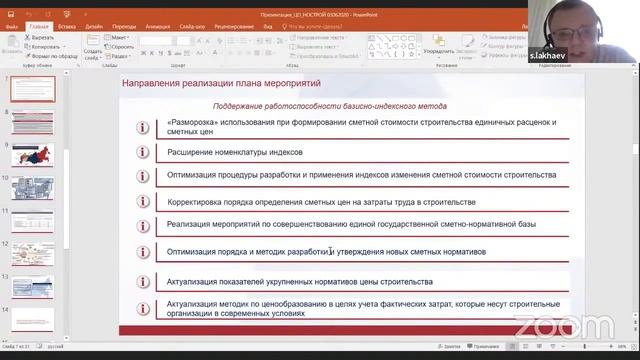This screenshot has height=360, width=640.
Task: Switch to normal view status bar icon
Action: pyautogui.click(x=512, y=346)
